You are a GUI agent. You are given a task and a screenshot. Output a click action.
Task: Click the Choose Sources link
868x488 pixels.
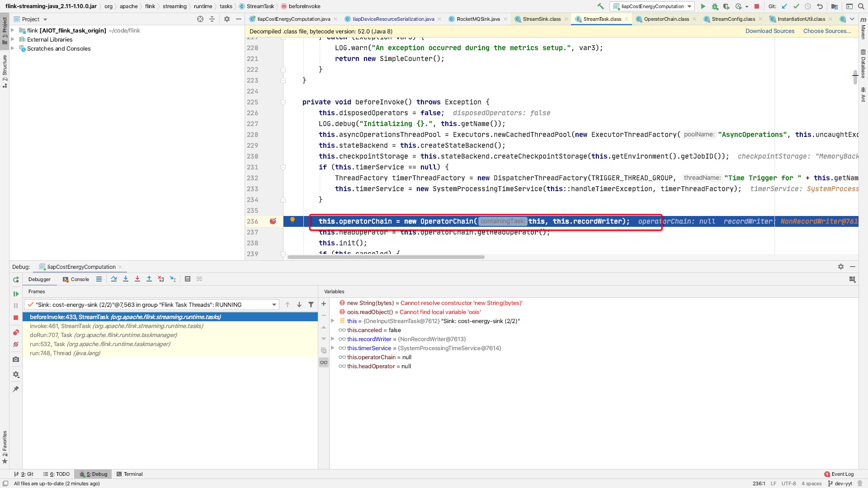click(x=827, y=31)
